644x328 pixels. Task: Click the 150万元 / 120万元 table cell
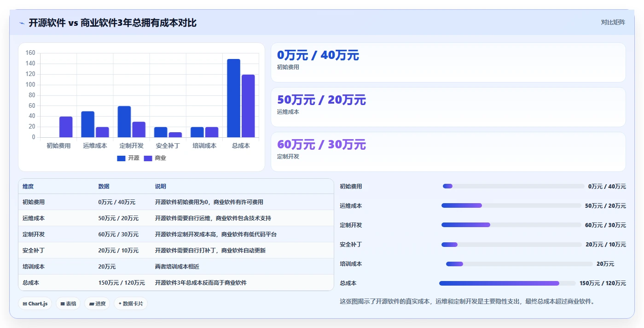[x=122, y=283]
